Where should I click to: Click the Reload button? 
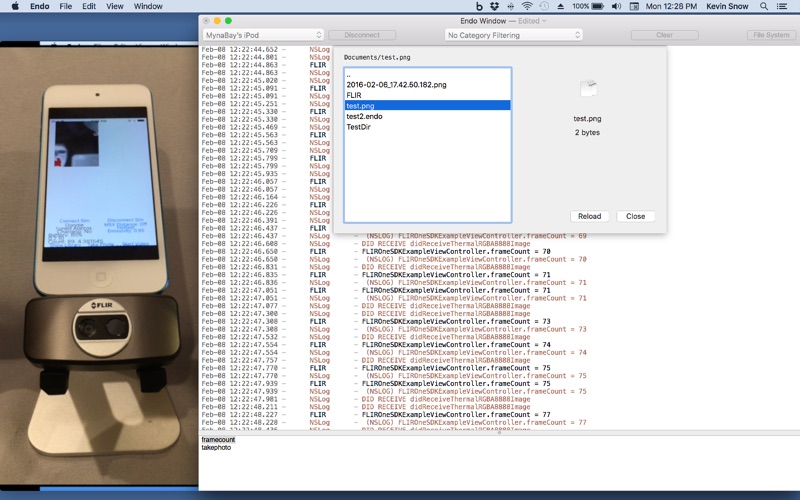click(x=589, y=216)
